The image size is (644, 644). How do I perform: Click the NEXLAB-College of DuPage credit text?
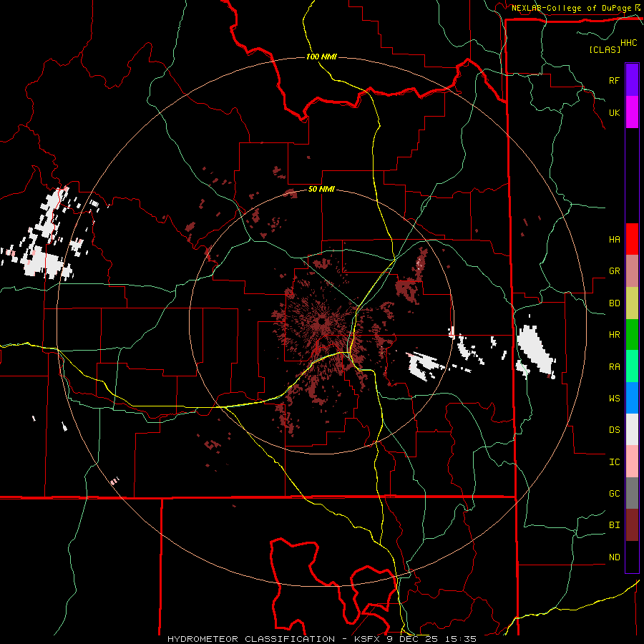coord(571,8)
